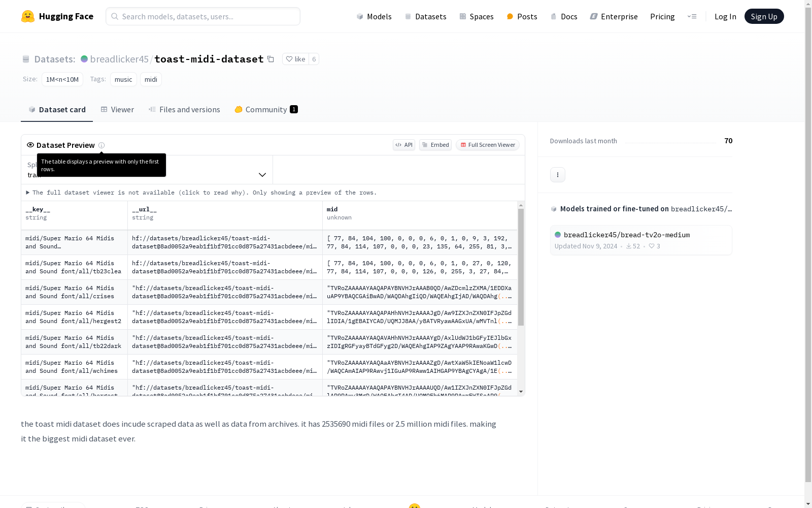Click the eye icon next to Dataset Preview
Viewport: 812px width, 508px height.
(30, 145)
